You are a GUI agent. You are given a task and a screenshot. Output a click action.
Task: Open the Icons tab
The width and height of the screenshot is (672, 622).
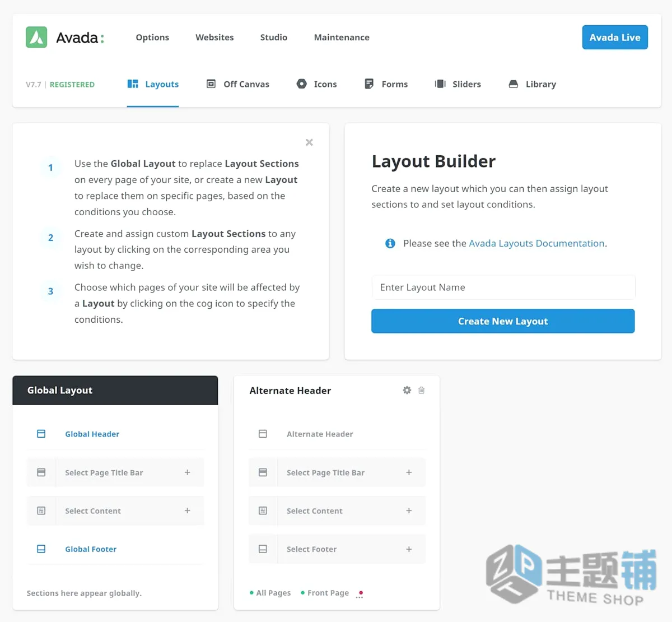316,84
